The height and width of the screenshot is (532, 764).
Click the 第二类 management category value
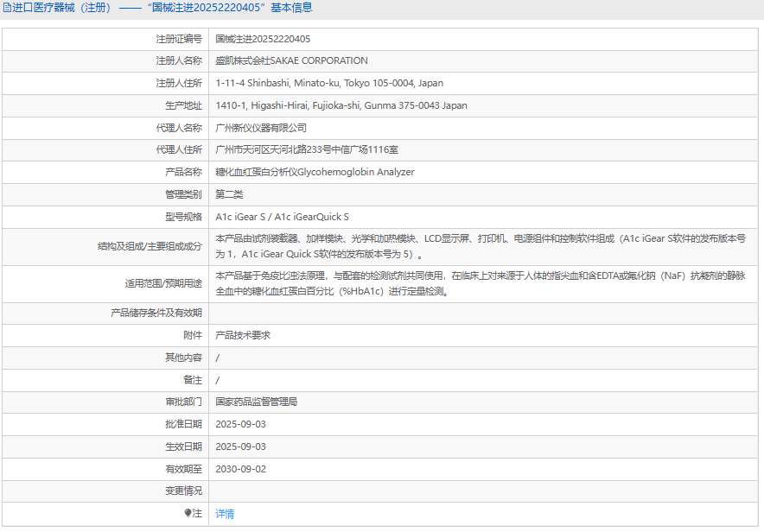click(230, 195)
